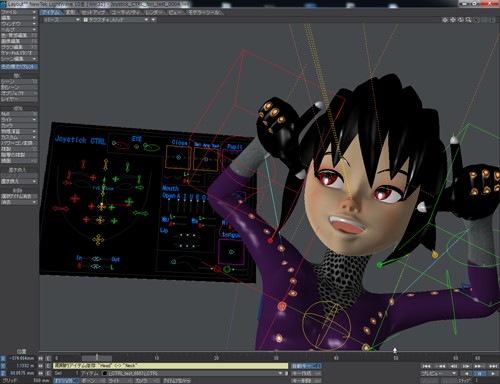Image resolution: width=500 pixels, height=384 pixels.
Task: Click the X channel envelope E button
Action: tap(48, 359)
